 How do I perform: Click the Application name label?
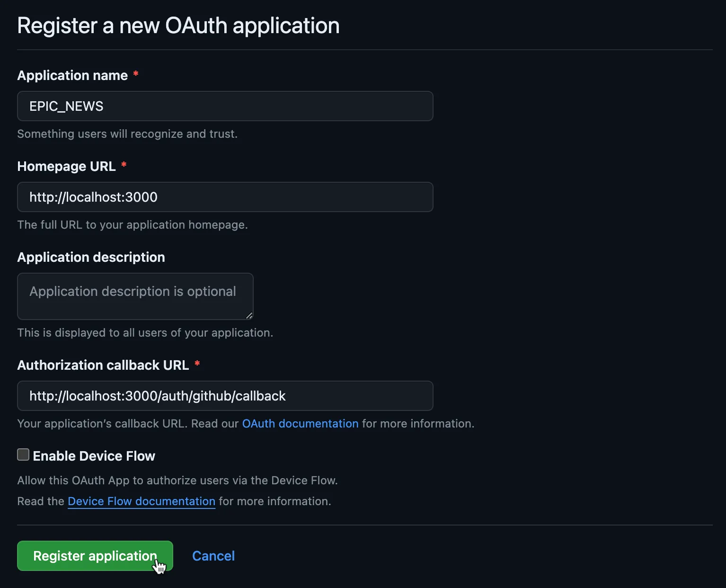tap(72, 75)
